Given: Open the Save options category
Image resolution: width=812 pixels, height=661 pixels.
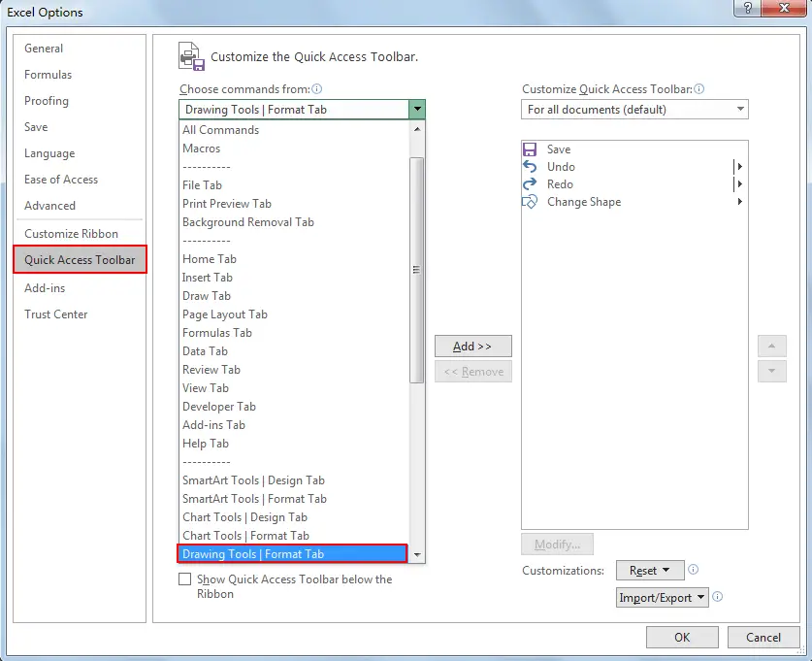Looking at the screenshot, I should (x=80, y=127).
